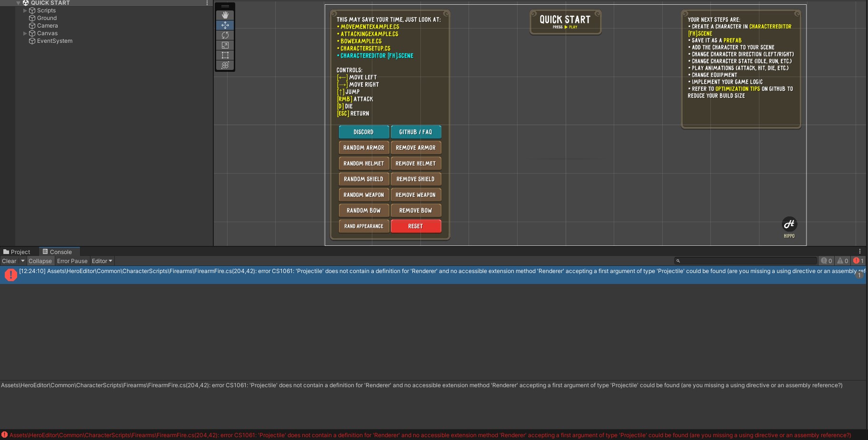Select the Rect Transform tool

[x=224, y=55]
